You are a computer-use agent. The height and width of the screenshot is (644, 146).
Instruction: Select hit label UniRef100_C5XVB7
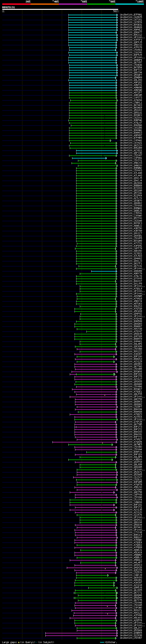tap(131, 638)
